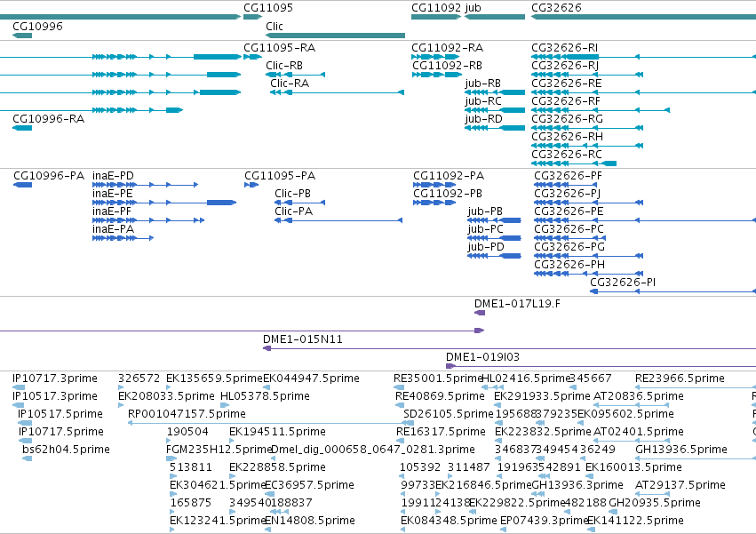Click the CG32626-RF transcript label

(x=566, y=101)
